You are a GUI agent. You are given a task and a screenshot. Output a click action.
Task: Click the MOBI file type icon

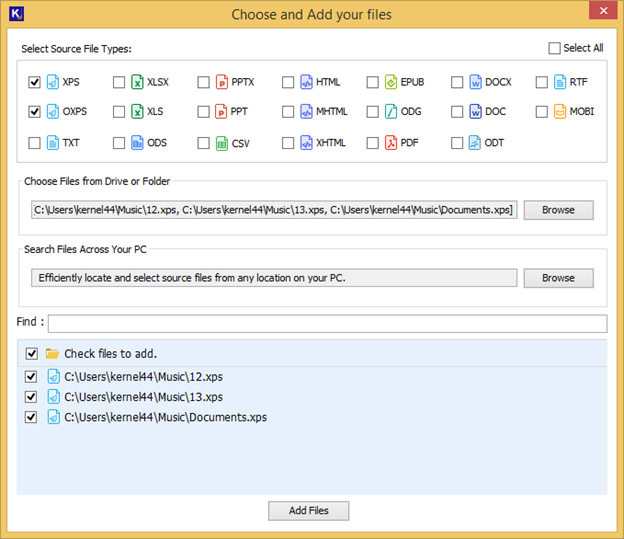coord(560,111)
